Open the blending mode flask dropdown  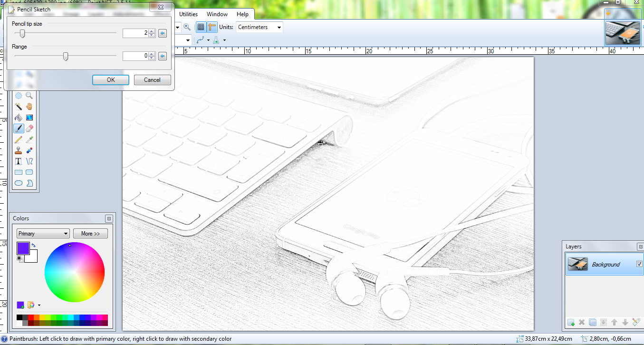(x=224, y=40)
